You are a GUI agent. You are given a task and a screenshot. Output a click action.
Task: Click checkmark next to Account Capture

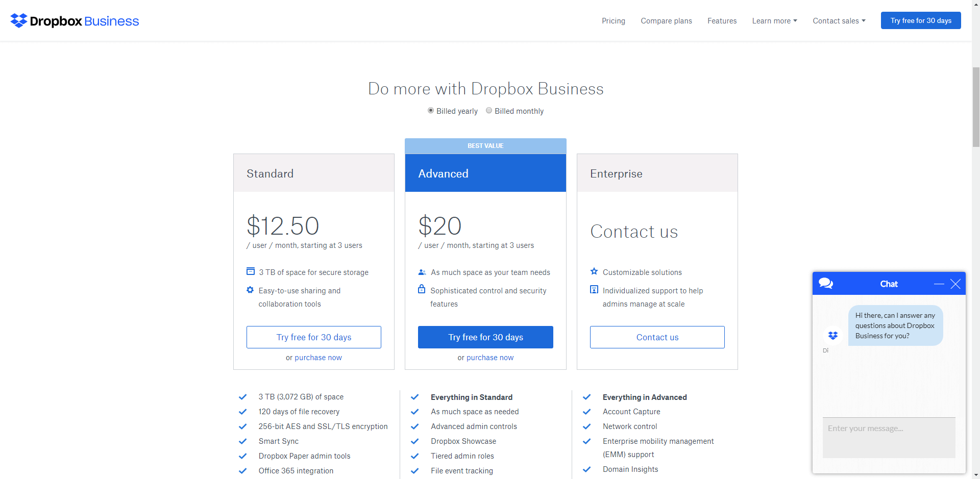(586, 412)
